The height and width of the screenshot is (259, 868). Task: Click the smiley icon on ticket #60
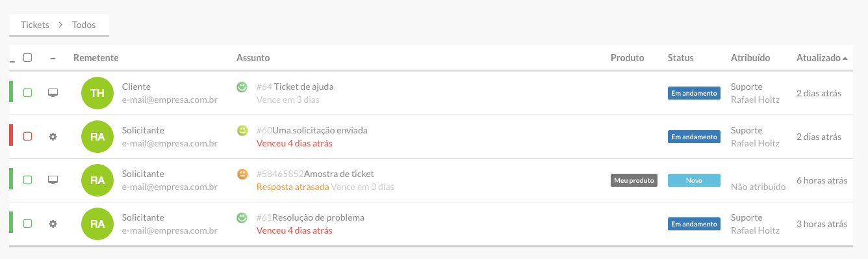pos(242,130)
